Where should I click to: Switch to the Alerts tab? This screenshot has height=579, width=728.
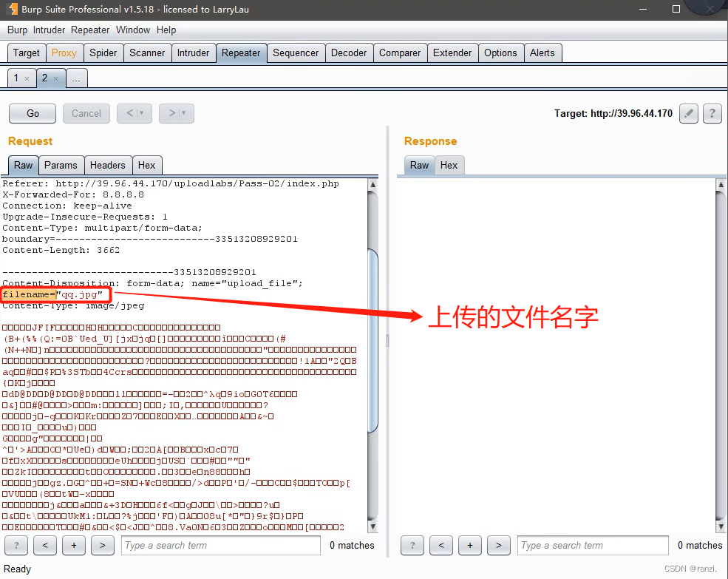pyautogui.click(x=542, y=53)
